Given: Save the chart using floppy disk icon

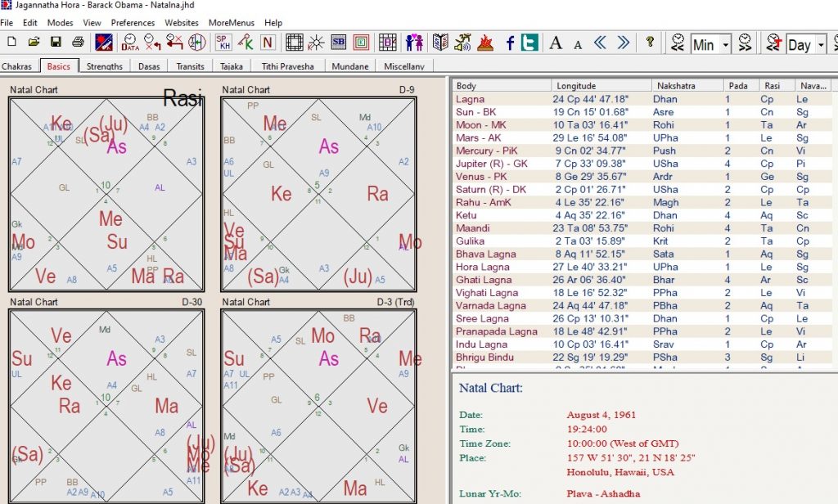Looking at the screenshot, I should (x=56, y=42).
